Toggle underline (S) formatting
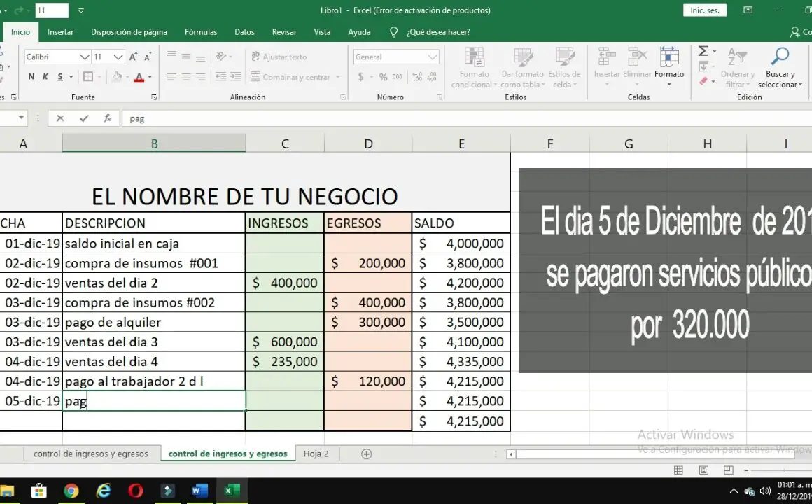The width and height of the screenshot is (812, 504). click(60, 77)
